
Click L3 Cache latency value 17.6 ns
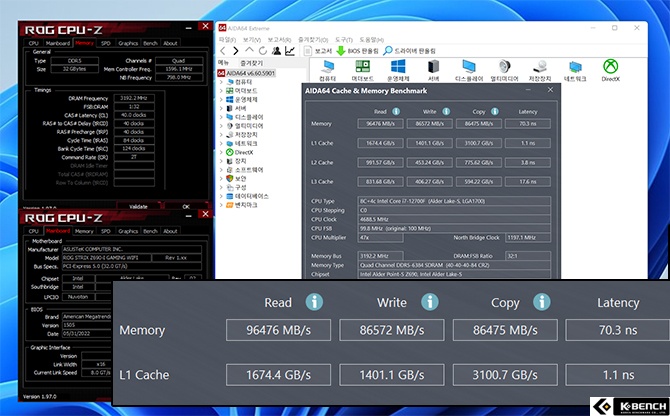coord(527,182)
